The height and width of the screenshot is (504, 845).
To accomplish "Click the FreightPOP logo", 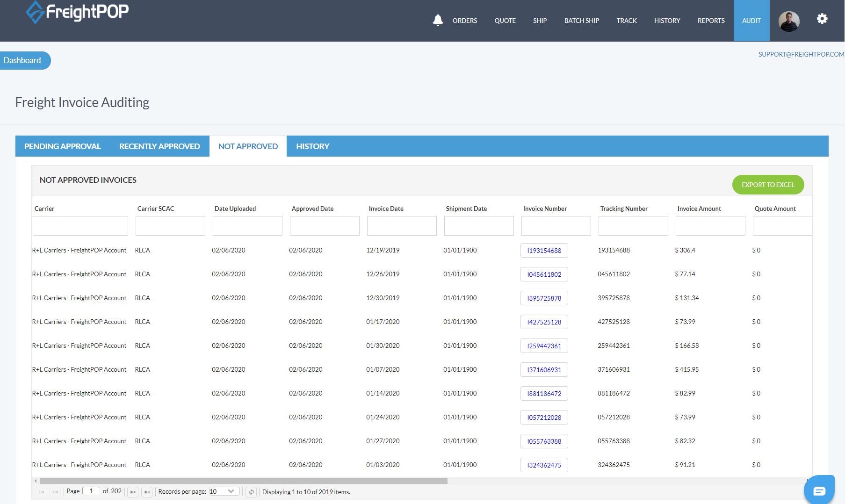I will (x=77, y=12).
